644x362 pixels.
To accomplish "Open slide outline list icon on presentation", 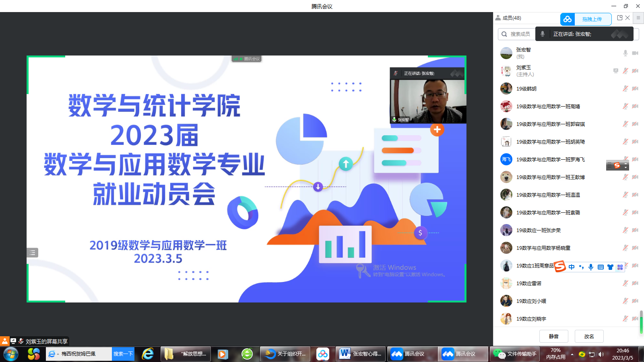I will (33, 253).
